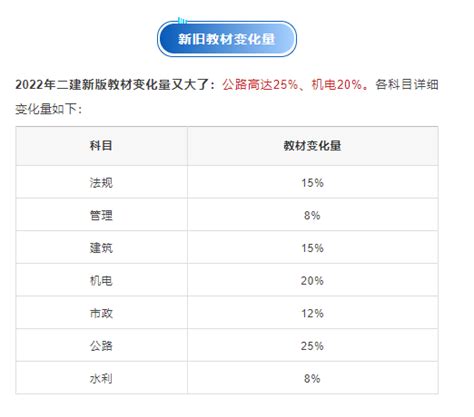The height and width of the screenshot is (417, 474).
Task: Select the 管理 subject cell
Action: 101,215
